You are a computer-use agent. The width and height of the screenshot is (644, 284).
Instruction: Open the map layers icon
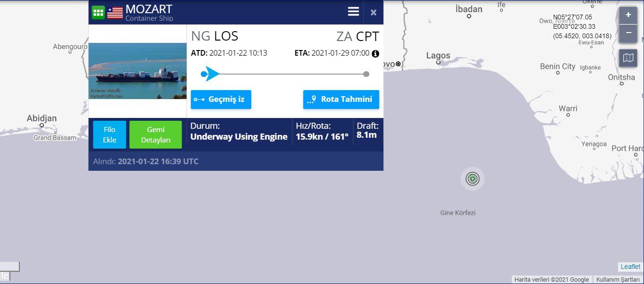pyautogui.click(x=628, y=58)
